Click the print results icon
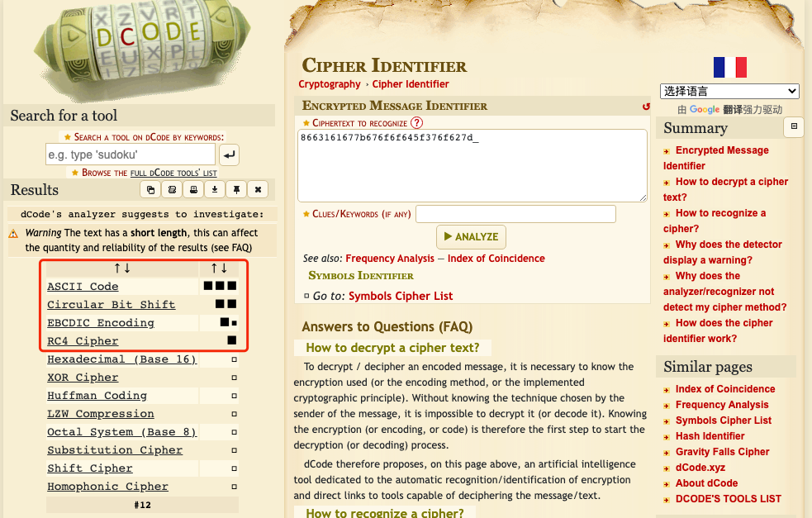This screenshot has height=518, width=812. pyautogui.click(x=193, y=190)
